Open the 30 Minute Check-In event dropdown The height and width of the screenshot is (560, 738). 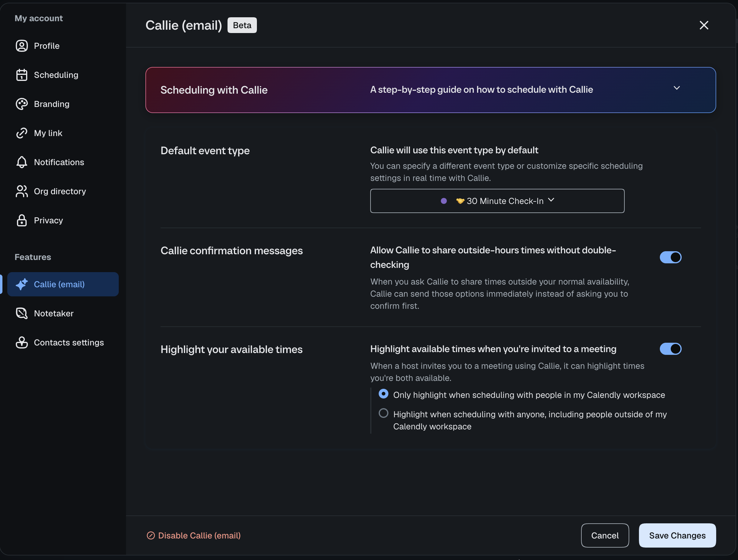(x=497, y=201)
